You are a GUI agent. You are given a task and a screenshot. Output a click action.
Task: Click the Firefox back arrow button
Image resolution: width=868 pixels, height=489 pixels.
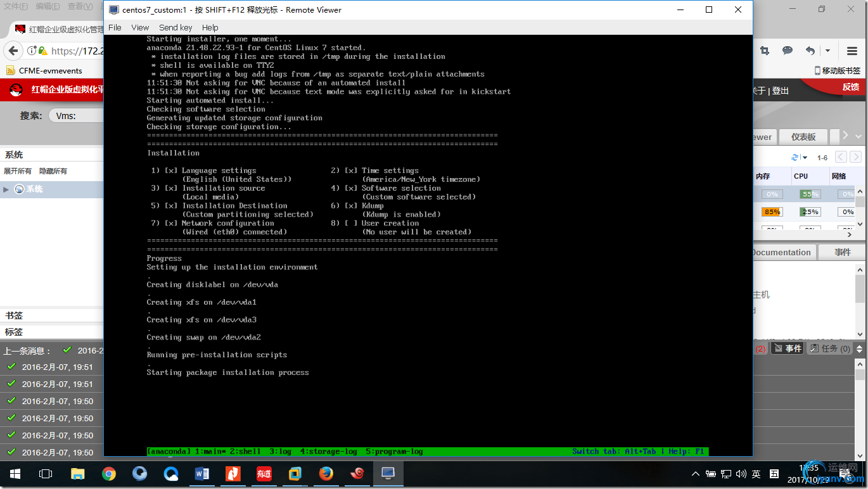click(x=13, y=51)
